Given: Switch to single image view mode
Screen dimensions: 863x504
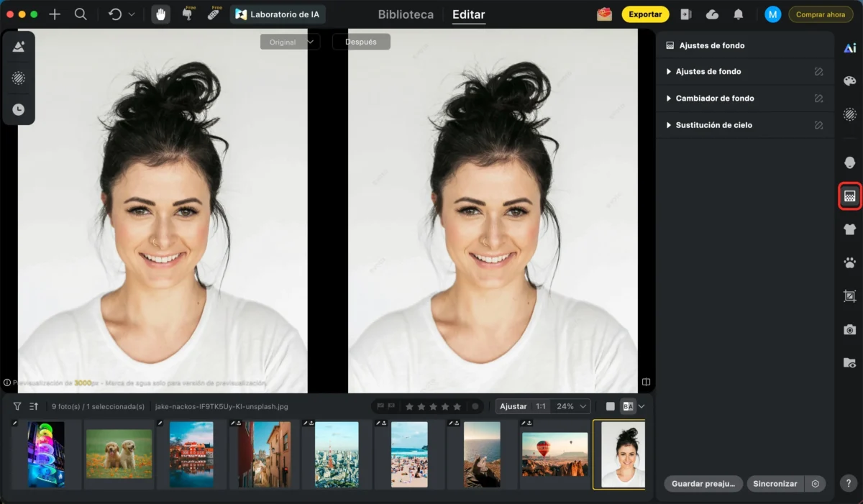Looking at the screenshot, I should pyautogui.click(x=611, y=406).
